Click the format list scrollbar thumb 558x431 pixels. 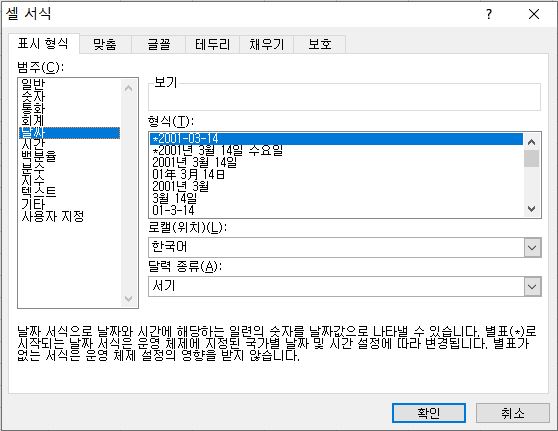point(532,158)
